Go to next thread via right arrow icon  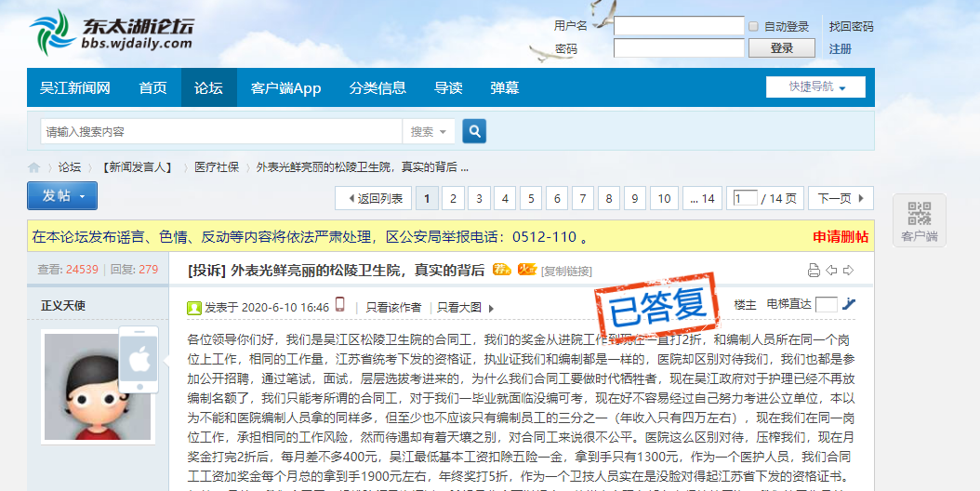(x=848, y=271)
